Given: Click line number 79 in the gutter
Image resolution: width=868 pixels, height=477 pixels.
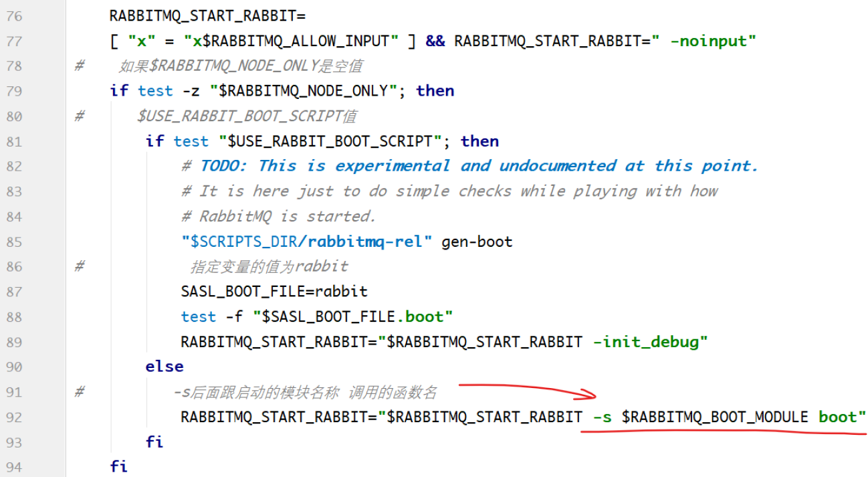Looking at the screenshot, I should pos(14,91).
